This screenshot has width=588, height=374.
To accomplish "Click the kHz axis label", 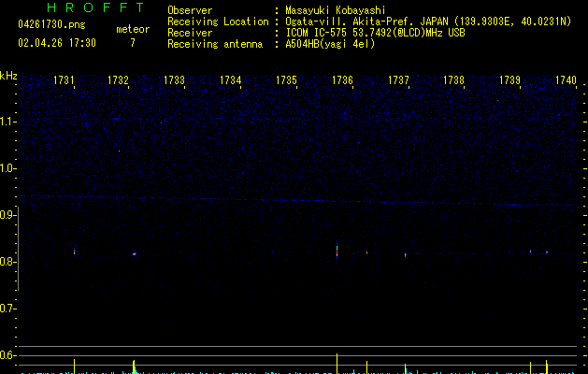I will point(8,76).
